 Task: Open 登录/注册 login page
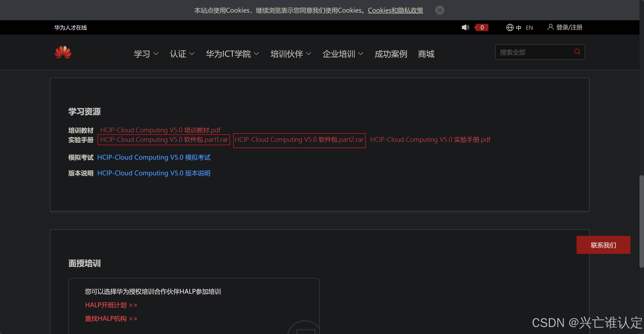569,27
